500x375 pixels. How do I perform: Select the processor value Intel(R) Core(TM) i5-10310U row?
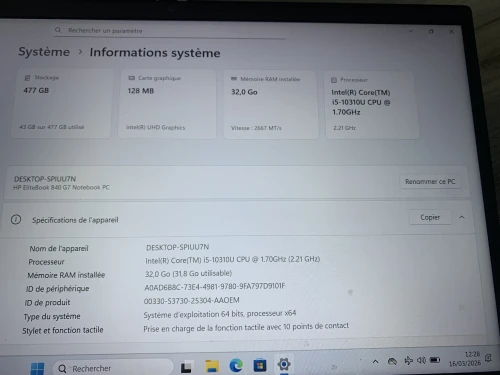coord(232,260)
